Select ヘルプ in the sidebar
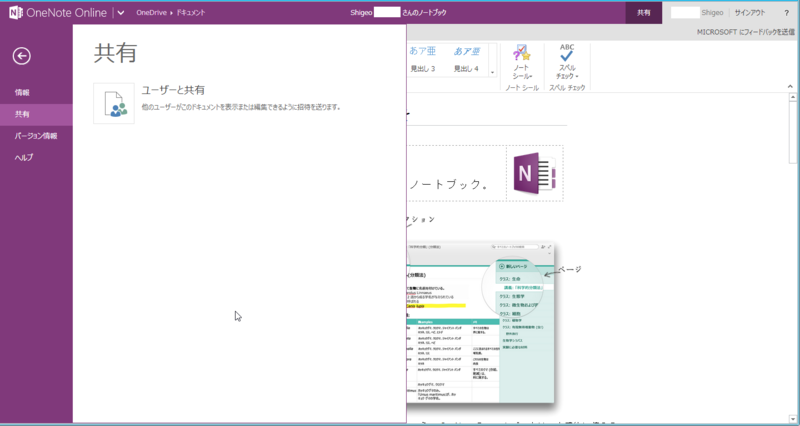Viewport: 800px width, 426px height. coord(36,158)
